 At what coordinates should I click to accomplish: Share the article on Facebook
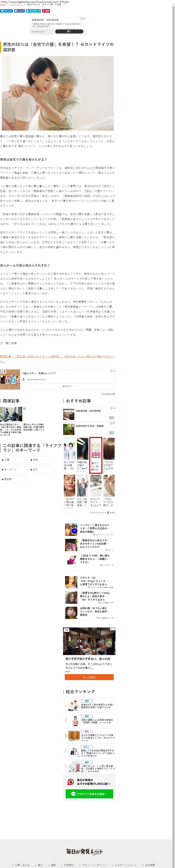point(20,11)
